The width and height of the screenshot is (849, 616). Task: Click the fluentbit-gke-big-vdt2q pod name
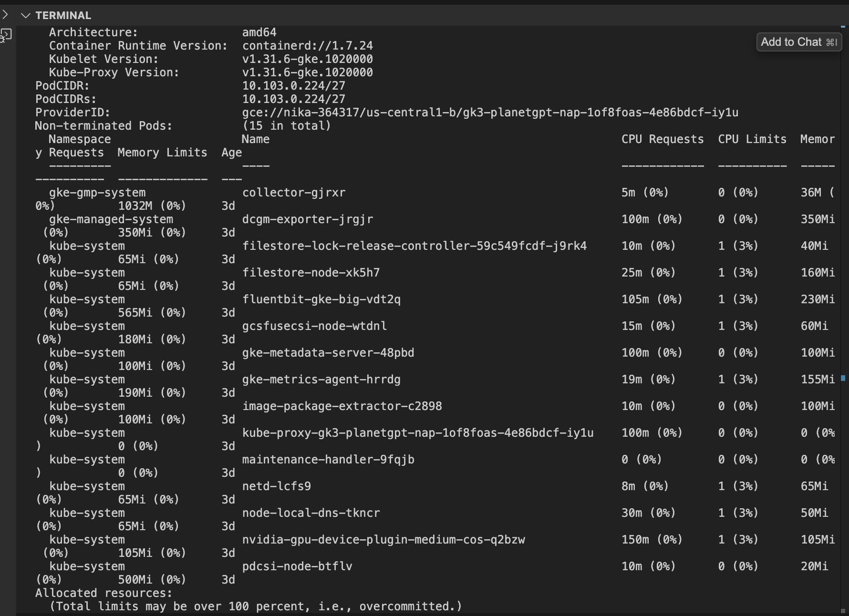321,299
